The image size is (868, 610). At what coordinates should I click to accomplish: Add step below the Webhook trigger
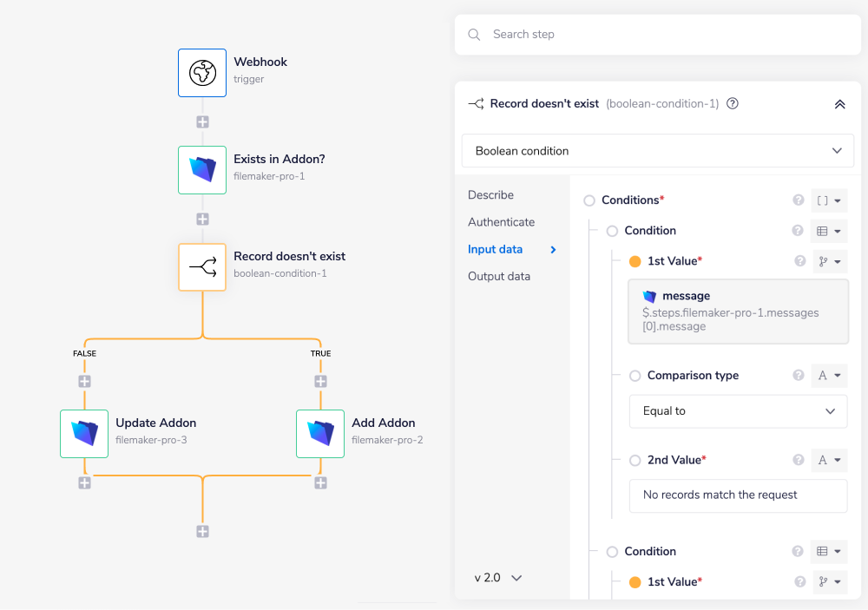pyautogui.click(x=202, y=122)
